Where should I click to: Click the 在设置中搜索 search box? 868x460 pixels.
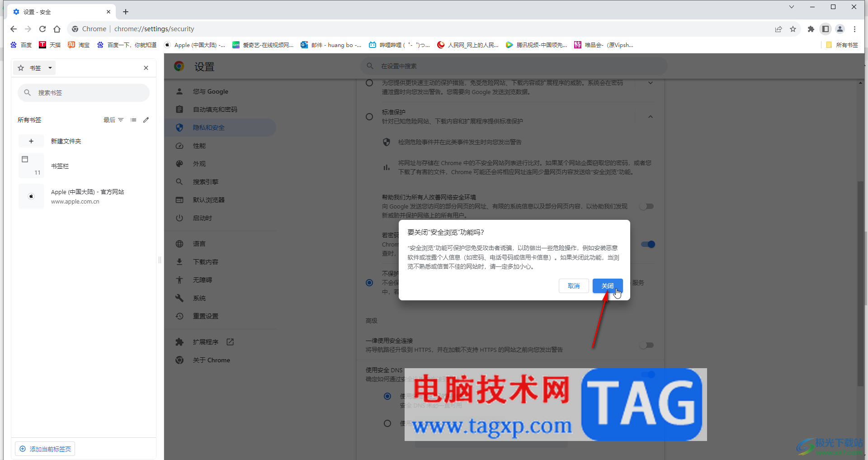pos(514,66)
